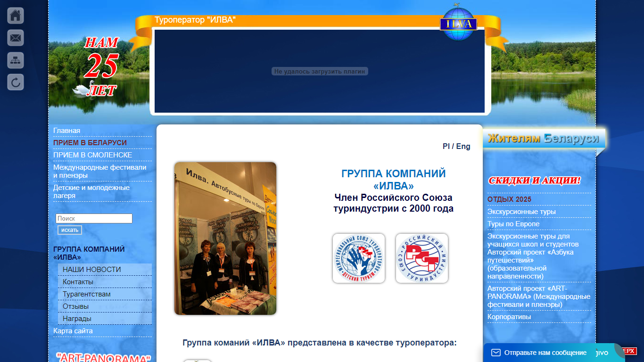Click envelope icon in jivo chat widget
Image resolution: width=644 pixels, height=362 pixels.
point(495,353)
